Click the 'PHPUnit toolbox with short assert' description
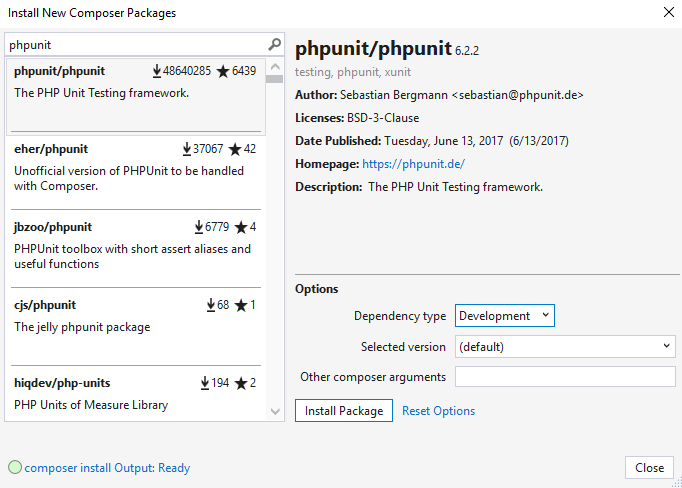682x488 pixels. 132,256
